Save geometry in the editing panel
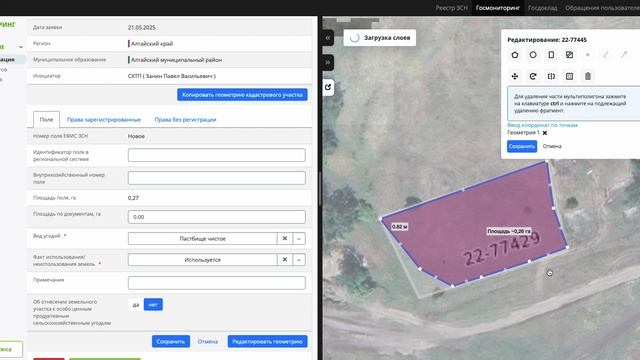Screen dimensions: 640x360 click(522, 146)
